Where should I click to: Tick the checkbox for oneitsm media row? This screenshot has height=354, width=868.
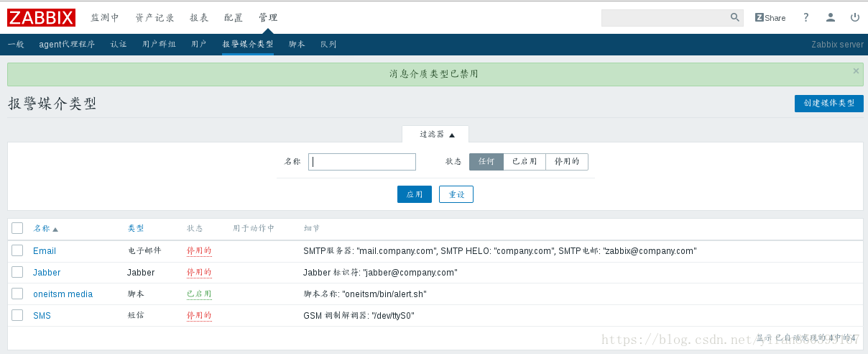(17, 294)
